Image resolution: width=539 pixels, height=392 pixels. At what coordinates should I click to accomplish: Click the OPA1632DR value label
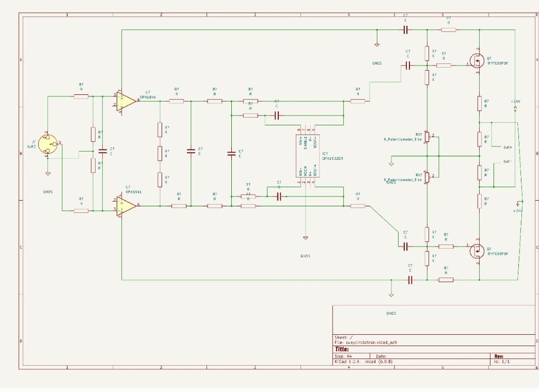coord(332,158)
